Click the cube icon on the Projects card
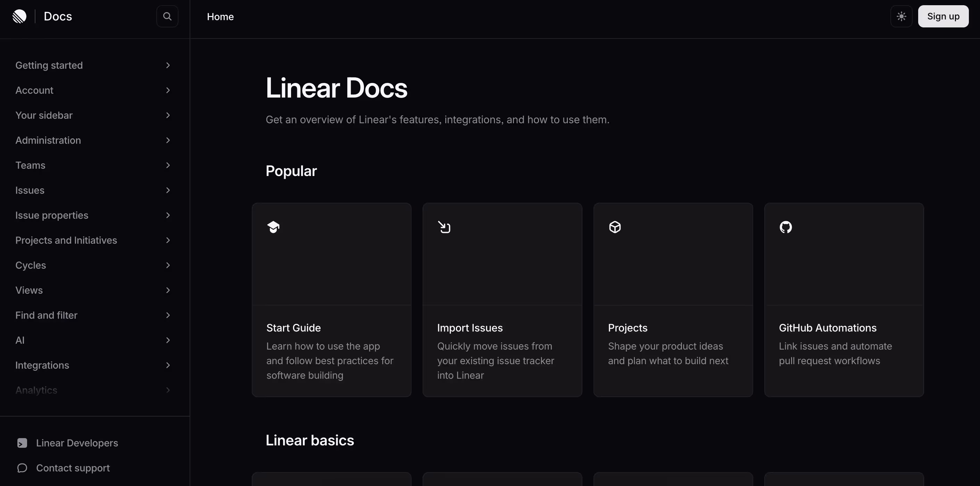The width and height of the screenshot is (980, 486). 615,227
